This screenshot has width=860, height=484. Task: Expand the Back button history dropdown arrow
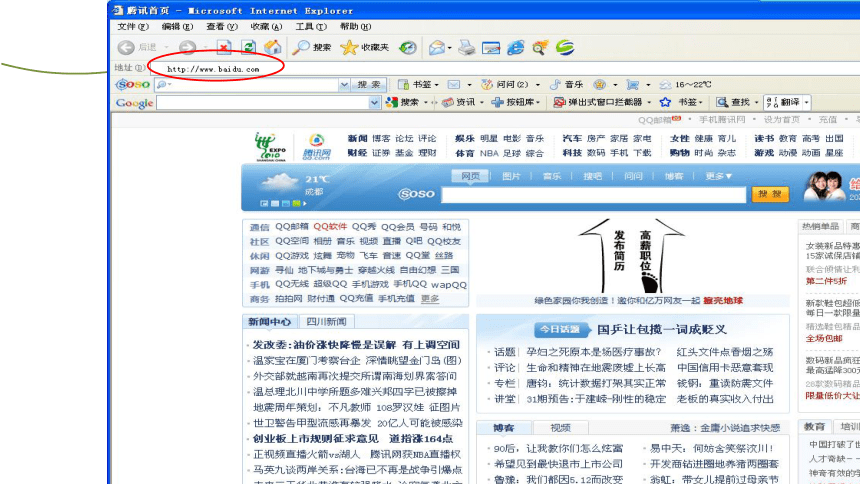(x=167, y=48)
